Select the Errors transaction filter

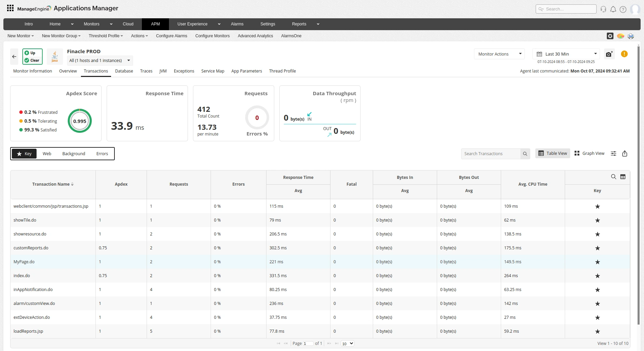coord(102,154)
